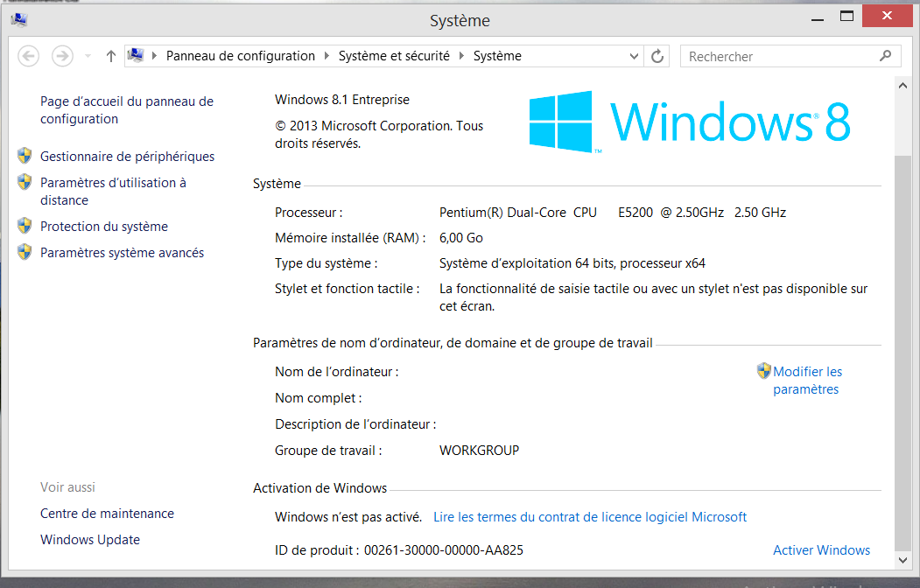This screenshot has width=920, height=588.
Task: Open Paramètres d'utilisation à distance
Action: tap(113, 191)
